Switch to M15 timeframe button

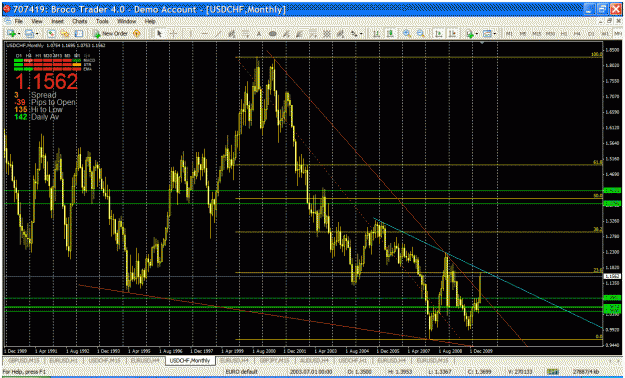[x=537, y=34]
